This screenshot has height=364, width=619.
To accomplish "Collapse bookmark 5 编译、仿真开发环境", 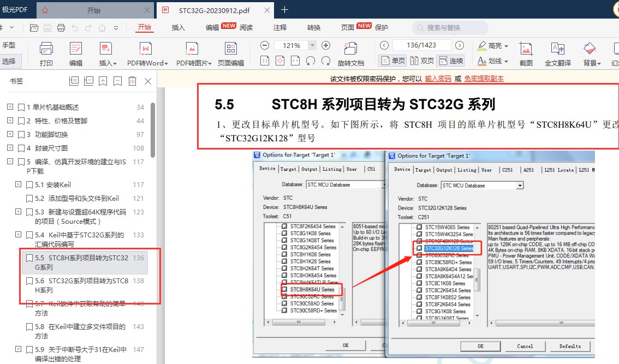I will [x=10, y=162].
